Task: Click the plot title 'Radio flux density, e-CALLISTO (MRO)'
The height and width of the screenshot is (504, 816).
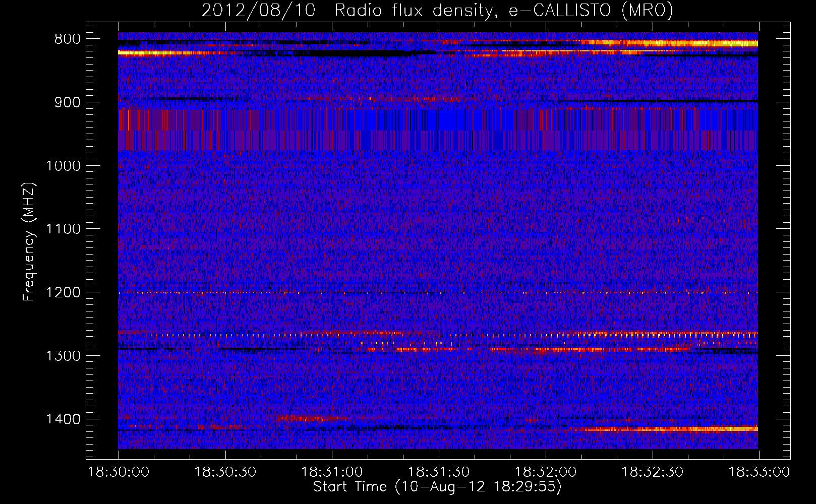Action: [x=504, y=11]
